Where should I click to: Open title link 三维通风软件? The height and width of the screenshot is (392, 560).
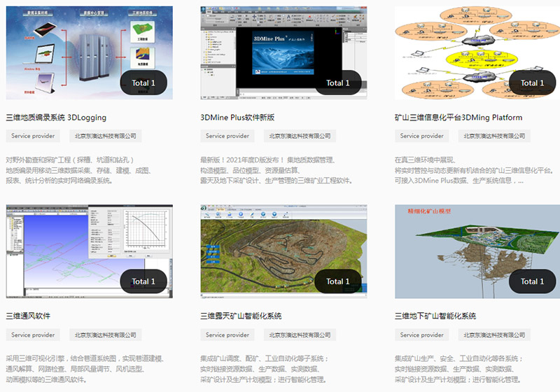[x=28, y=316]
